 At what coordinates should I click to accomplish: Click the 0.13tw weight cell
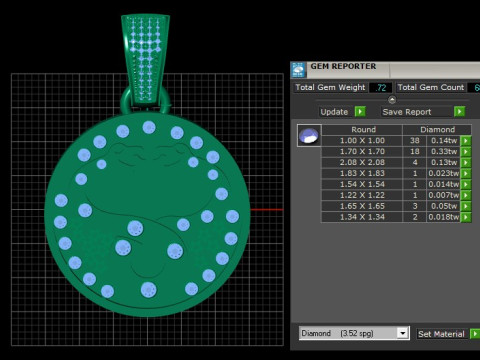point(444,163)
